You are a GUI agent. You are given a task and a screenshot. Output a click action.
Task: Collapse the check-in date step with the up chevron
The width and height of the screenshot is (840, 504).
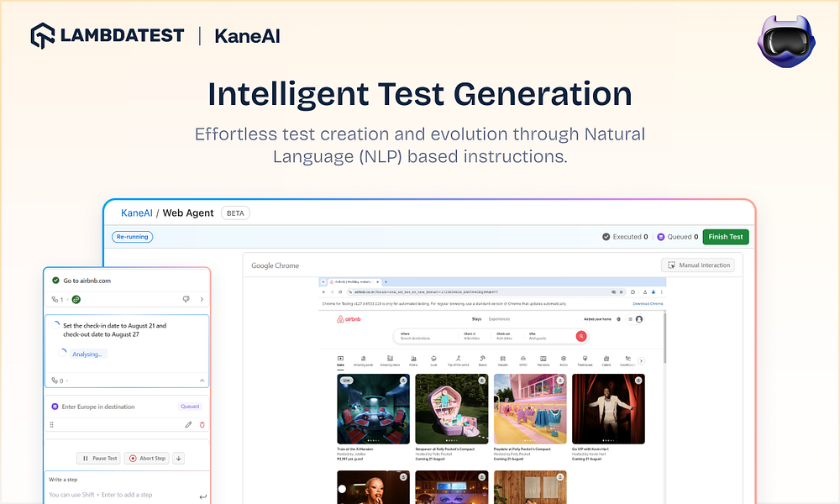pos(202,381)
